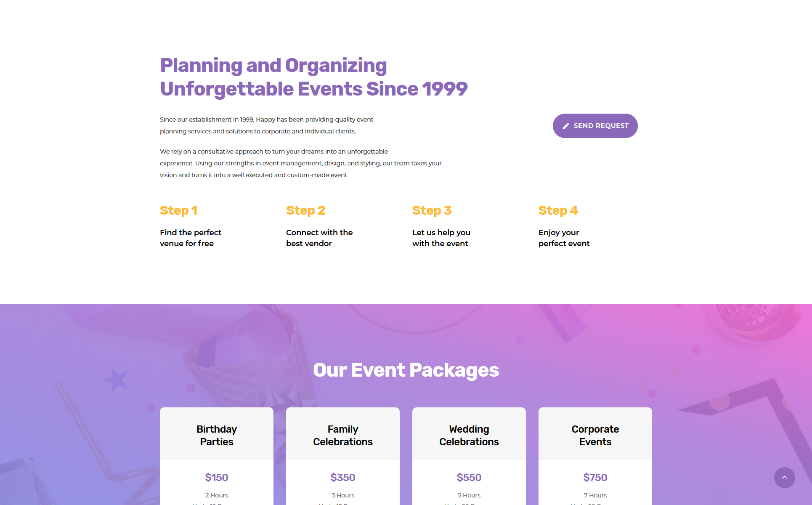Click the $750 price on Corporate Events
812x505 pixels.
(595, 477)
